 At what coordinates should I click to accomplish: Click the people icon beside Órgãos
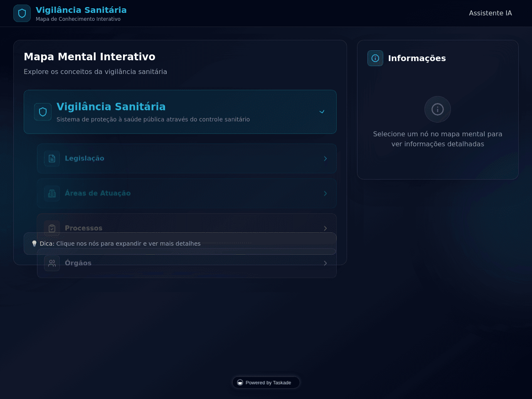52,263
